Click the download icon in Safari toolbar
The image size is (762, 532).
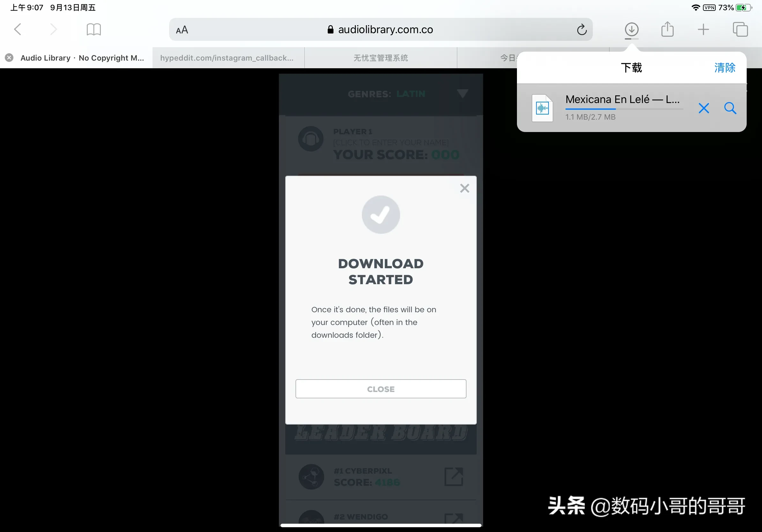click(x=632, y=29)
